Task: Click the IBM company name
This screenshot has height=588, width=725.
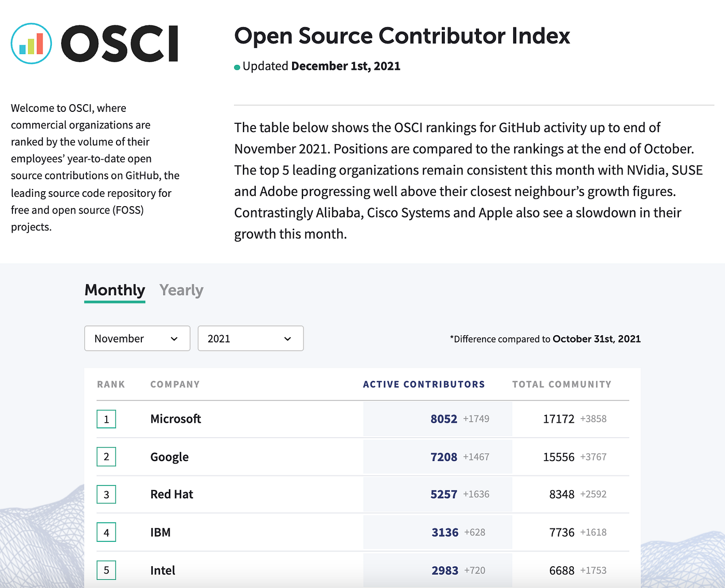Action: [x=160, y=533]
